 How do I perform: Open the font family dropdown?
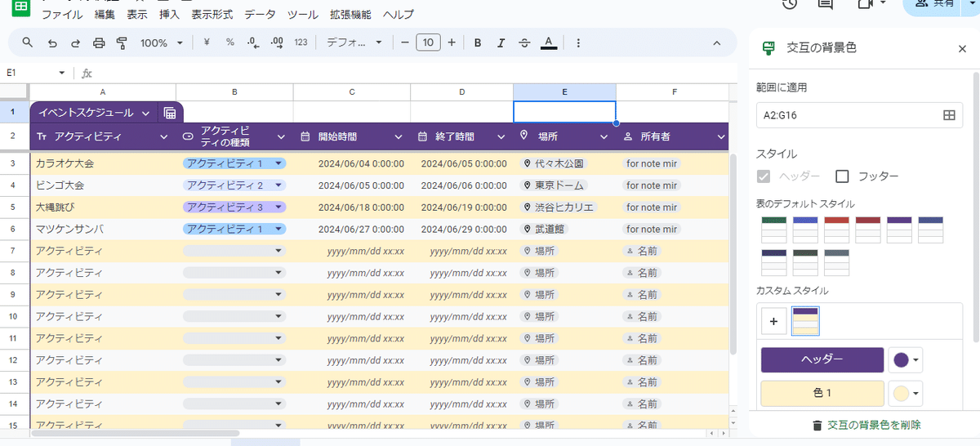click(355, 42)
